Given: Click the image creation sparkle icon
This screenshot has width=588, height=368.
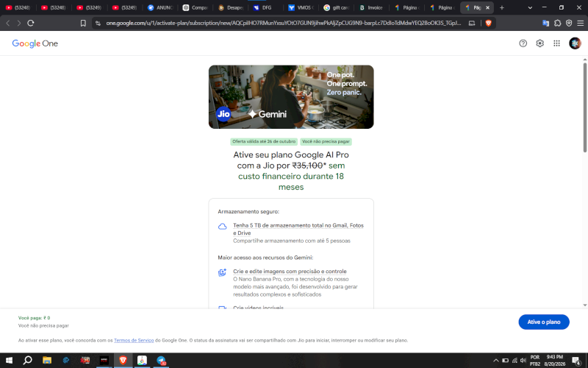Looking at the screenshot, I should pos(223,272).
